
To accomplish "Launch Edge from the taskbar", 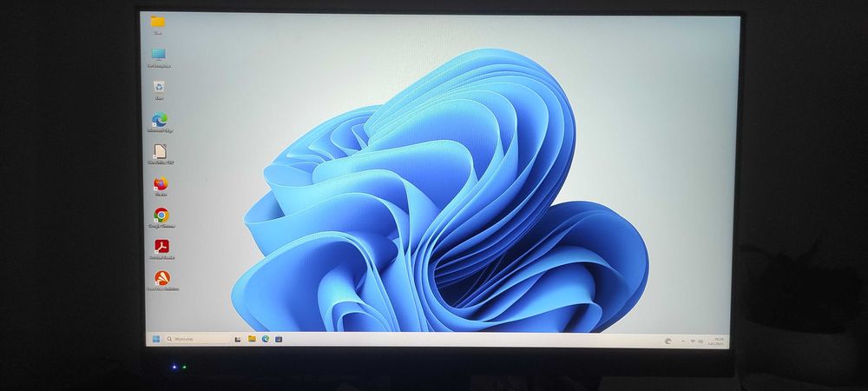I will (265, 339).
